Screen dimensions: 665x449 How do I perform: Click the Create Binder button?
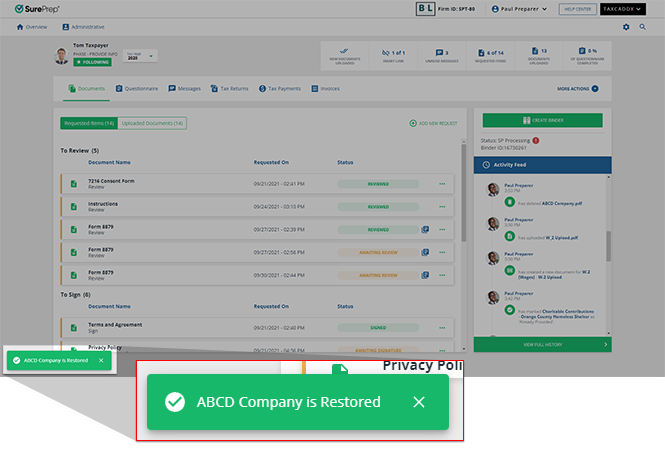point(542,120)
